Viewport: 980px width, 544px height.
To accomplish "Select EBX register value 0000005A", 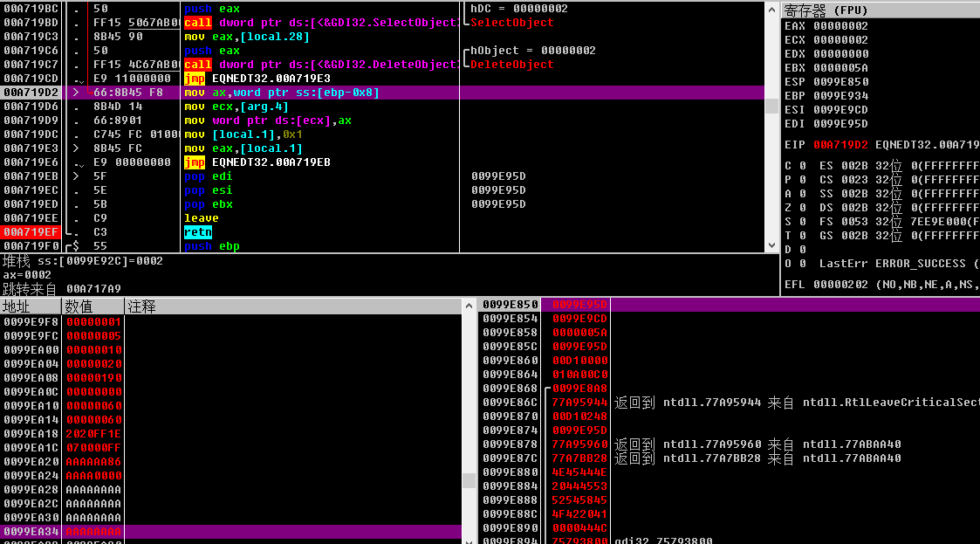I will tap(840, 67).
